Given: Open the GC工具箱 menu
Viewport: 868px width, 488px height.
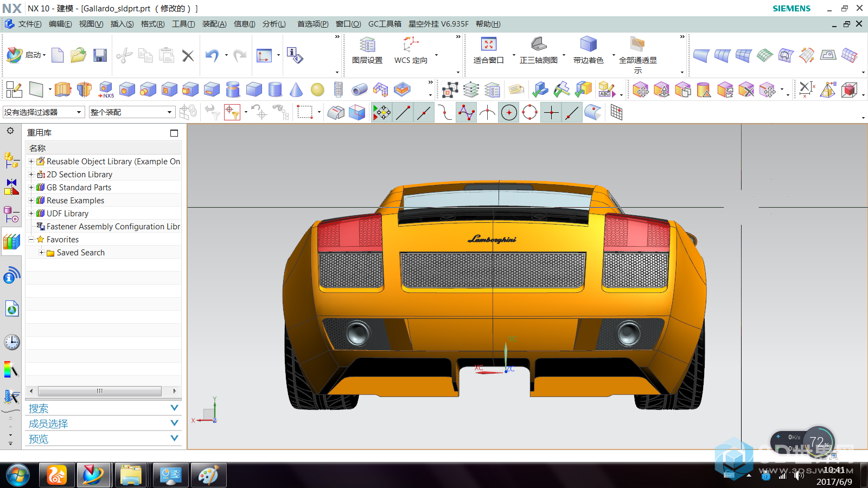Looking at the screenshot, I should pos(385,24).
